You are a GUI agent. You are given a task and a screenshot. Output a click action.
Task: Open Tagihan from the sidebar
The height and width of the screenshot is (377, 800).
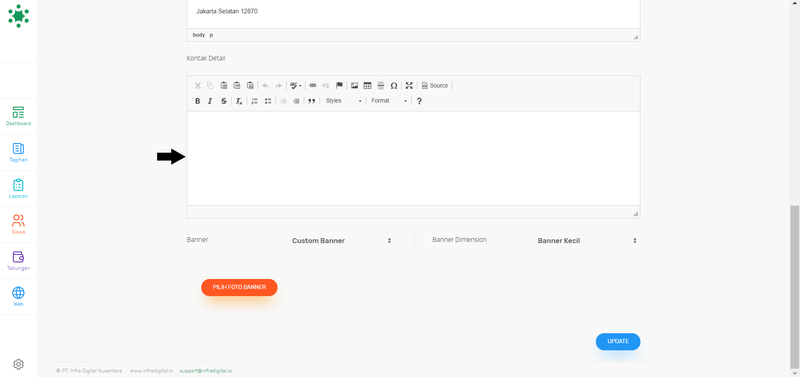pyautogui.click(x=18, y=153)
